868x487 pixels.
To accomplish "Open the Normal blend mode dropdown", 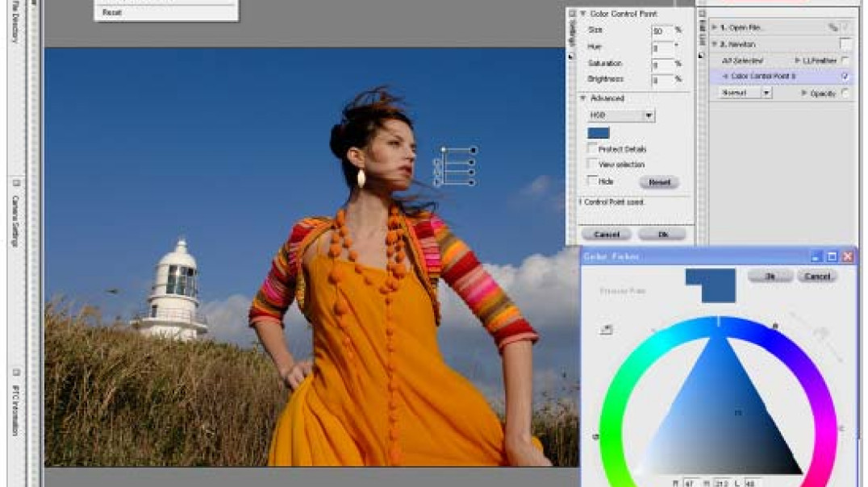I will (745, 93).
